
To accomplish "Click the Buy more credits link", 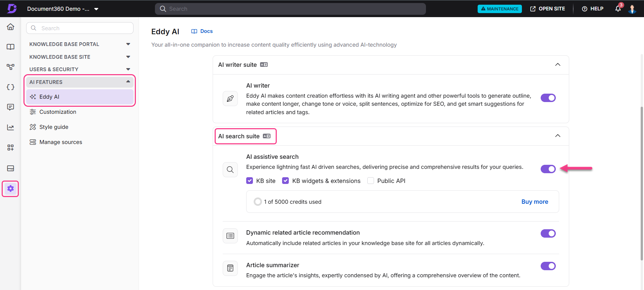I will (x=535, y=202).
